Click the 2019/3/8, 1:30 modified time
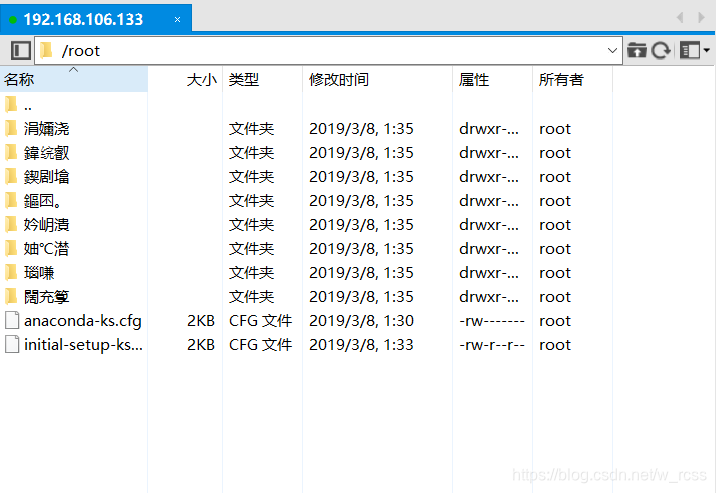Image resolution: width=716 pixels, height=493 pixels. [x=361, y=321]
